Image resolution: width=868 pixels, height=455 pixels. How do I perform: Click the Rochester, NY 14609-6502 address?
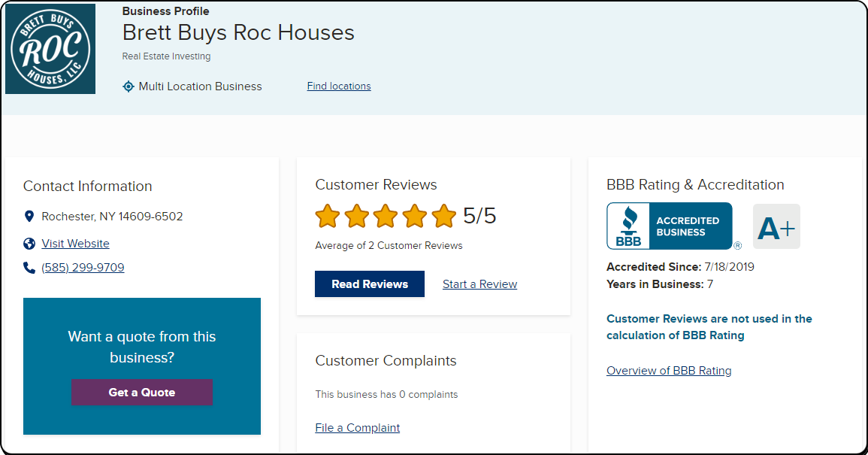coord(112,216)
